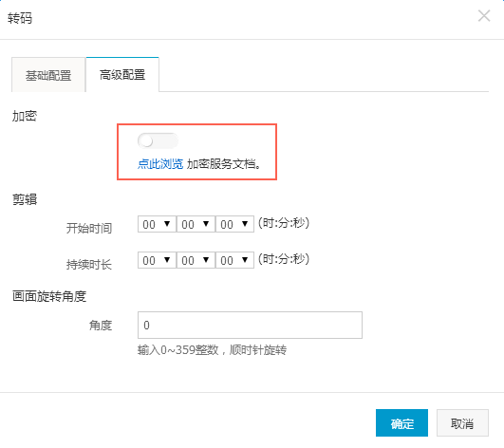Expand the 持续时长 hours dropdown
This screenshot has width=504, height=448.
pyautogui.click(x=157, y=260)
